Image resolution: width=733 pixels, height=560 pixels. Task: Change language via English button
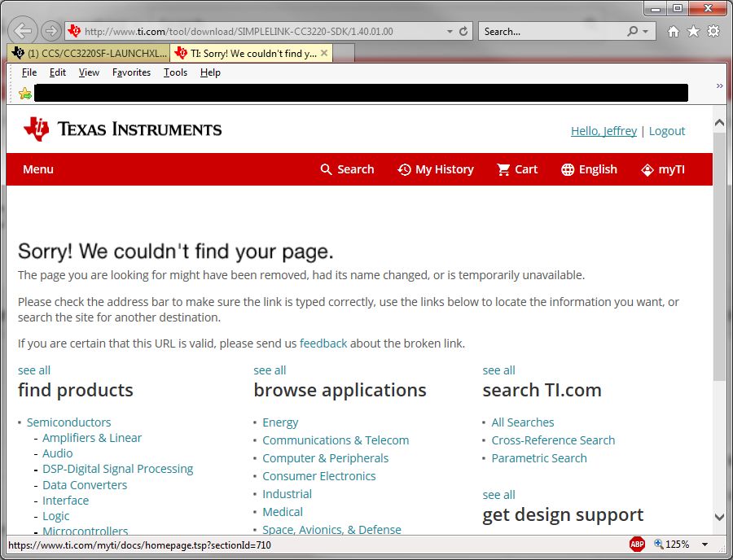[589, 169]
